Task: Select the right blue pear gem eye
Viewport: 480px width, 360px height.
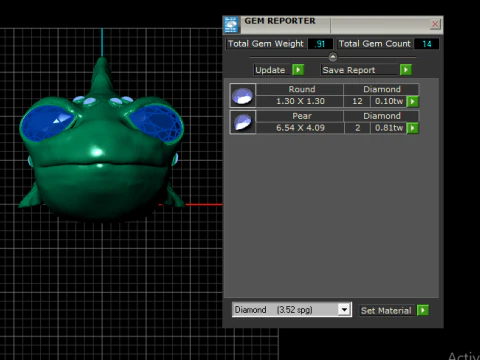Action: 157,122
